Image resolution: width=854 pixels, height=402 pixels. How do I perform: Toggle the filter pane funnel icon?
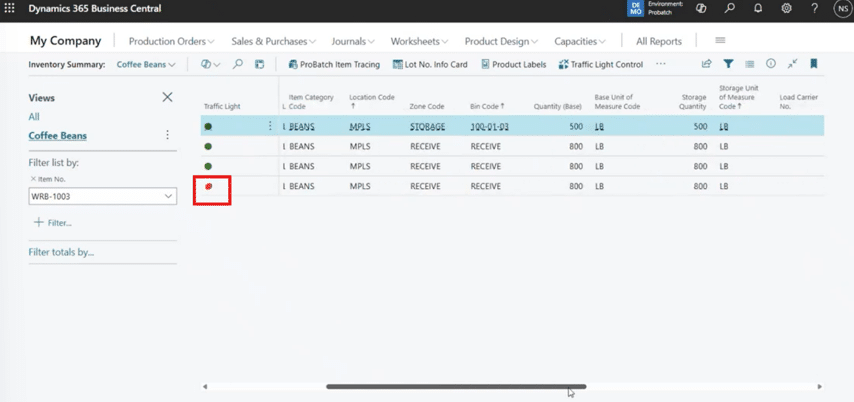click(x=728, y=64)
